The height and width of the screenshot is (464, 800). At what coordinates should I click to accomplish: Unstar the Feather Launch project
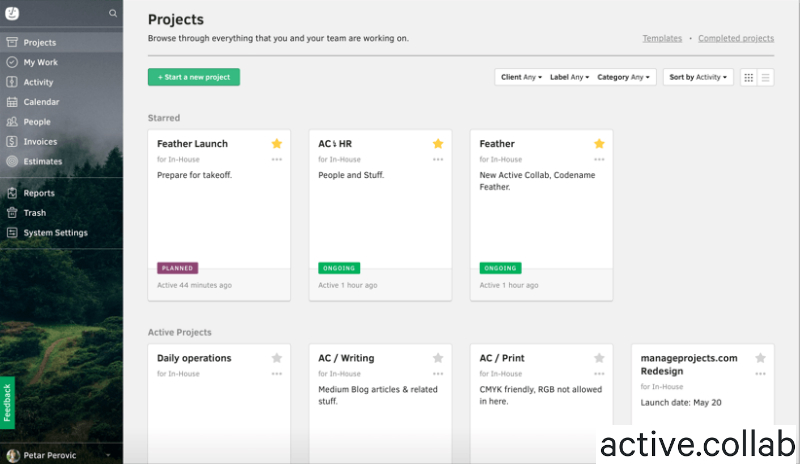[277, 144]
